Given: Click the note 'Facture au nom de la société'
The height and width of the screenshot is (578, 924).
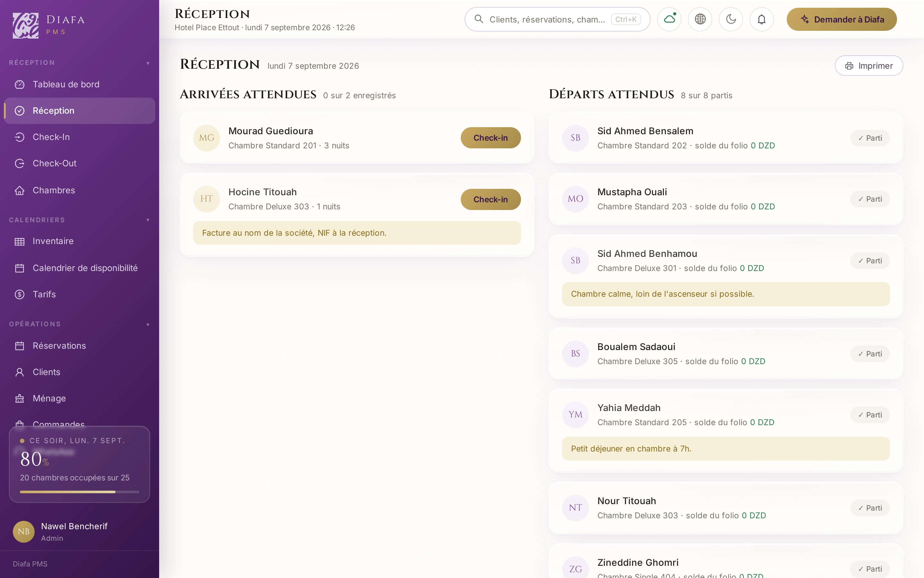Looking at the screenshot, I should [357, 233].
